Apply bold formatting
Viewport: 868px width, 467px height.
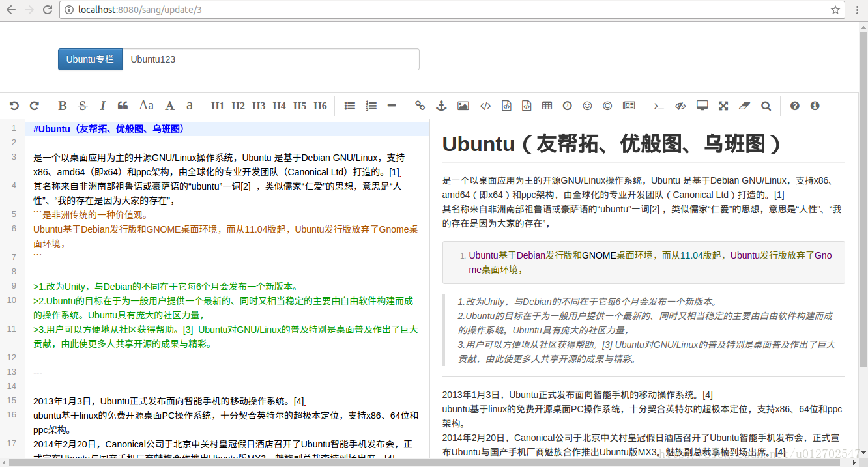[x=63, y=106]
